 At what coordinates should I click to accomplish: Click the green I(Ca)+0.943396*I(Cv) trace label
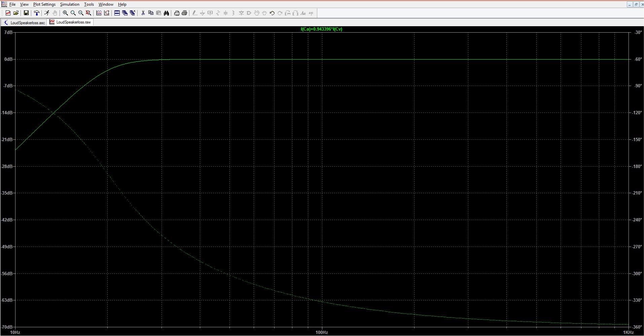pos(321,29)
